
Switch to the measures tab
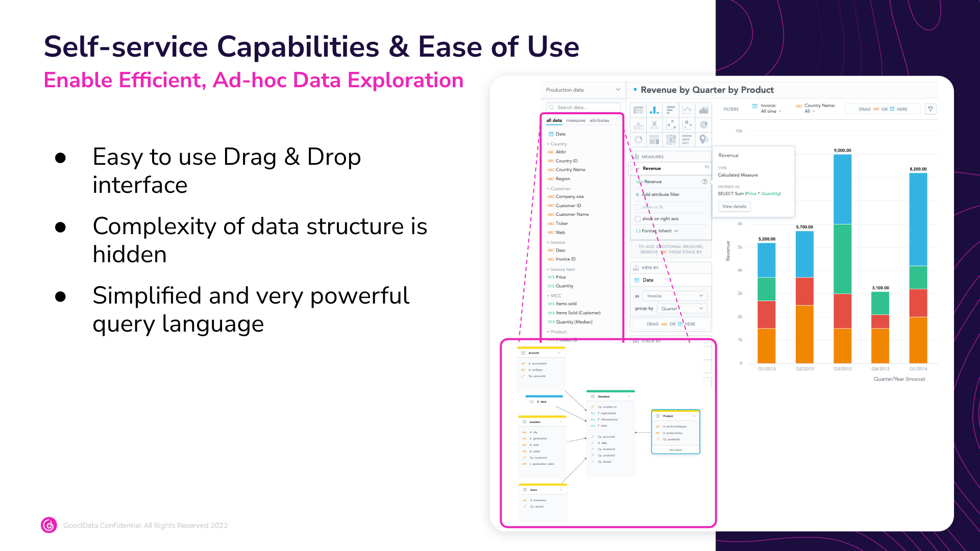[576, 120]
